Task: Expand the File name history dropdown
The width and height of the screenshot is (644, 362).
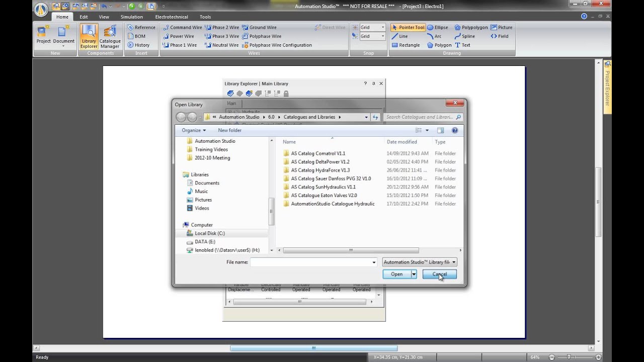Action: click(x=374, y=262)
